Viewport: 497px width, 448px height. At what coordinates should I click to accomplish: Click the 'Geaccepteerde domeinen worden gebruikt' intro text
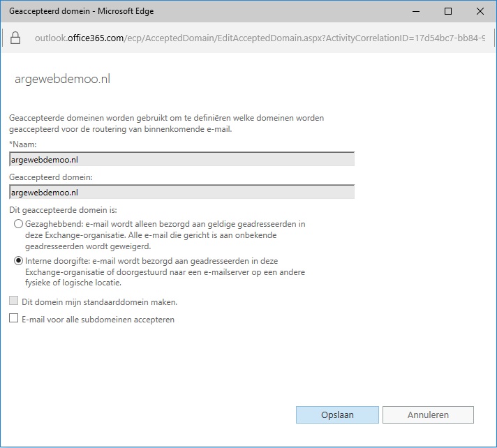tap(166, 124)
